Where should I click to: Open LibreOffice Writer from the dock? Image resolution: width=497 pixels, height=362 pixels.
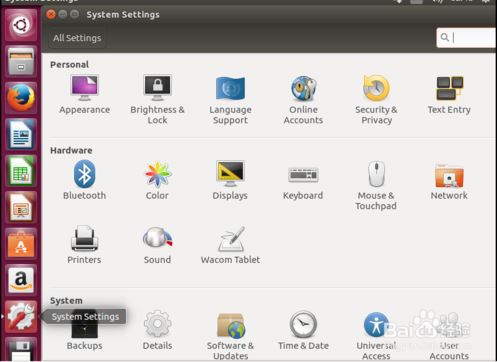point(21,135)
